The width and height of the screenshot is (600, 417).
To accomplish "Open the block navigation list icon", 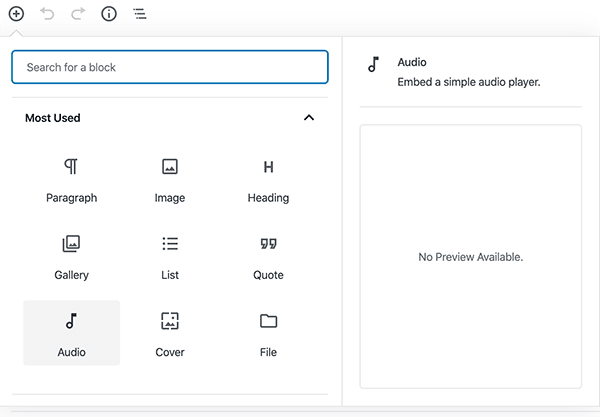I will tap(139, 14).
